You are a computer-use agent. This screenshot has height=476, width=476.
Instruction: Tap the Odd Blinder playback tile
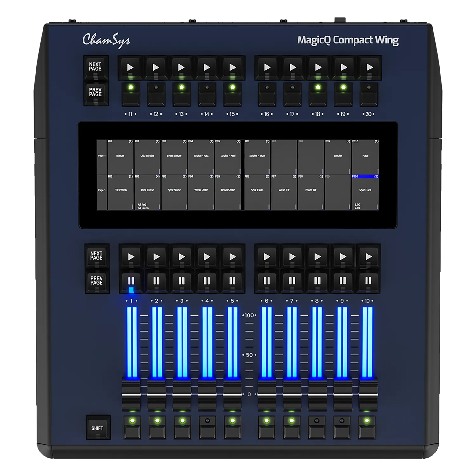(x=147, y=157)
